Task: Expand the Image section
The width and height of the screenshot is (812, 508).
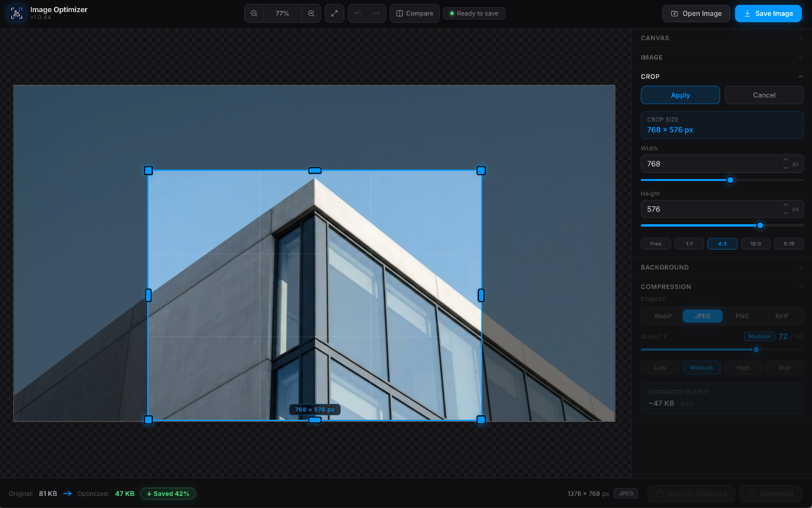Action: (x=722, y=57)
